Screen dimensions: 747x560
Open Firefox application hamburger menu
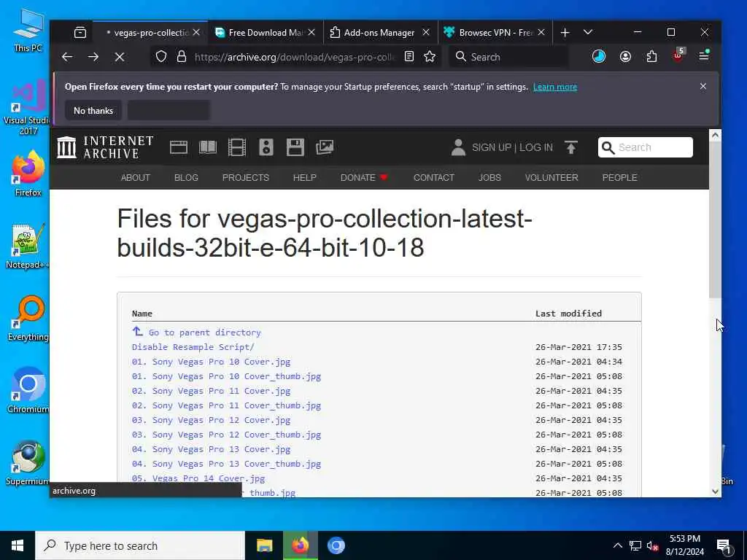[x=704, y=55]
